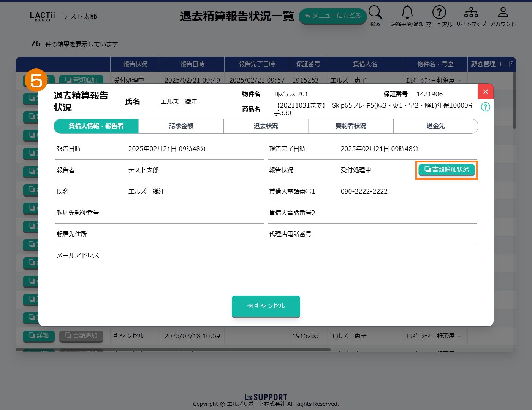Image resolution: width=532 pixels, height=410 pixels.
Task: Click the horizontal scrollbar under the table
Action: tap(173, 350)
